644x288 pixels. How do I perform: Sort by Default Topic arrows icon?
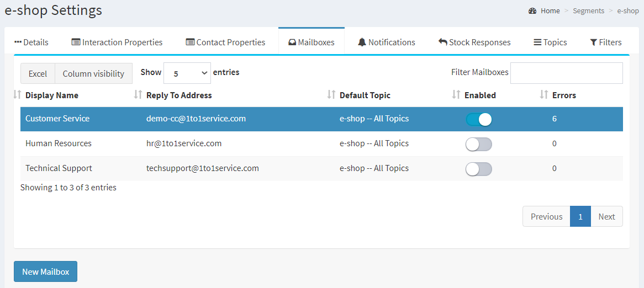click(x=331, y=95)
